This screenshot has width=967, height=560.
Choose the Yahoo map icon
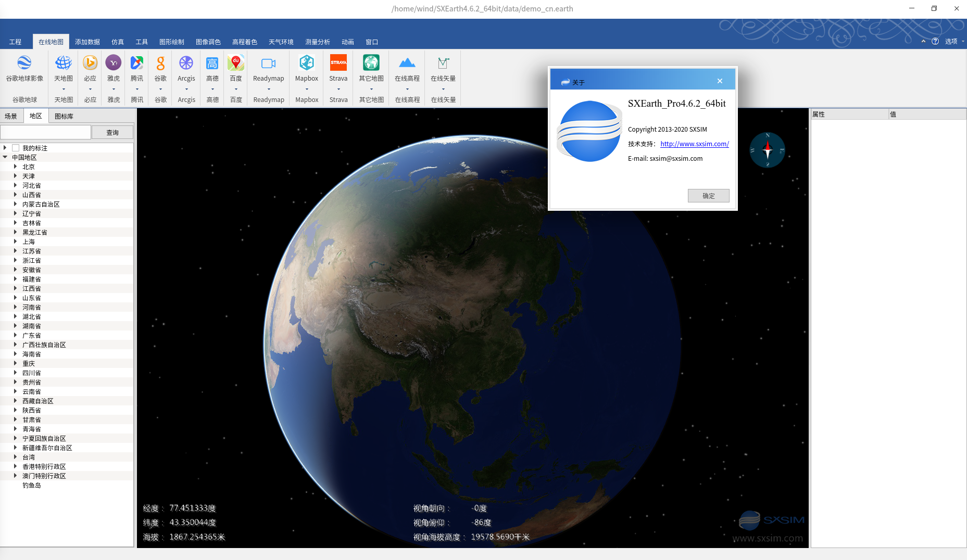(x=114, y=63)
